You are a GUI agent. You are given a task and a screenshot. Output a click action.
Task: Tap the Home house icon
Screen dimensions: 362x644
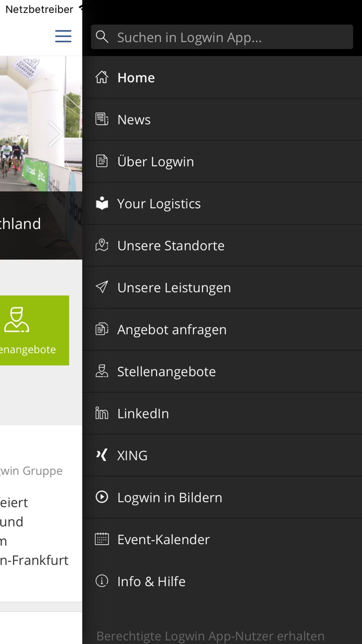[102, 77]
